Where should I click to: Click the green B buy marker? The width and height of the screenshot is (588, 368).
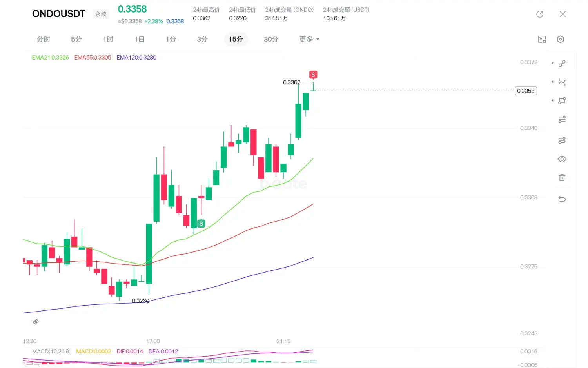tap(201, 224)
